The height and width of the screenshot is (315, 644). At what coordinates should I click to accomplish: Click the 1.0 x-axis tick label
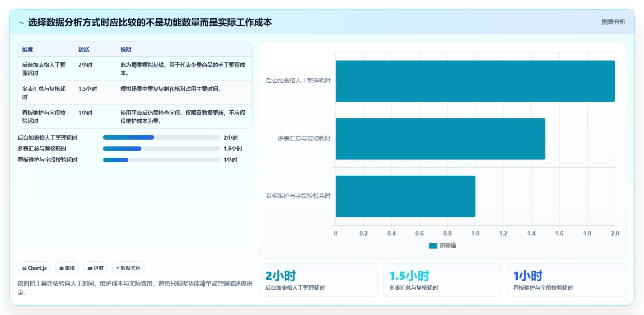coord(475,234)
